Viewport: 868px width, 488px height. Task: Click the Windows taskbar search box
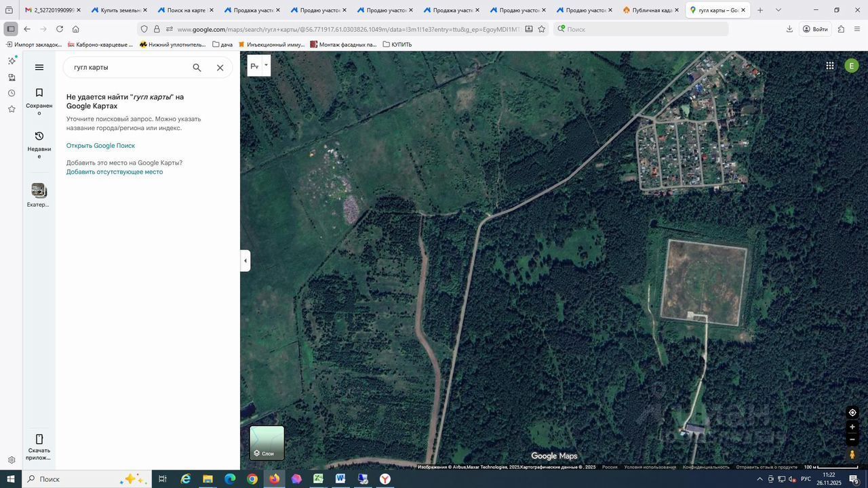pos(87,479)
